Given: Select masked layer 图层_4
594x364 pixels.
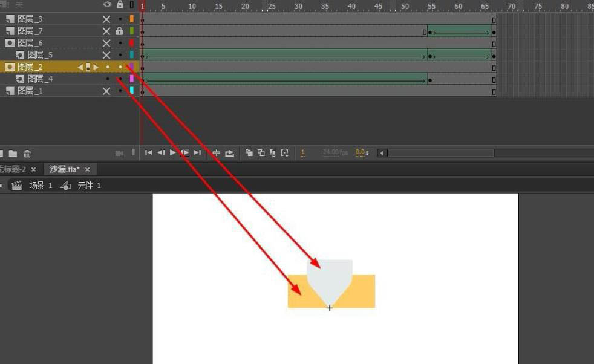Looking at the screenshot, I should point(40,79).
